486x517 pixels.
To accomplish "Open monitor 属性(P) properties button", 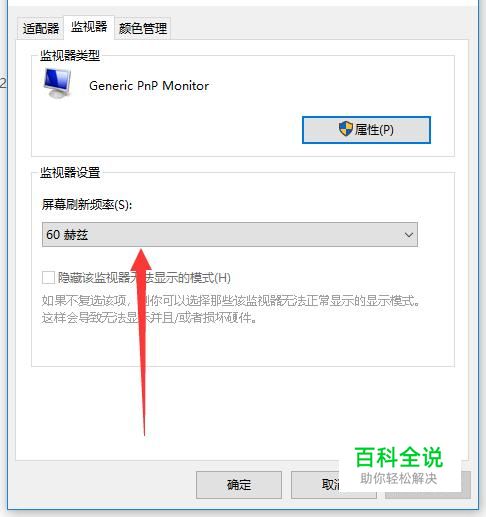I will (366, 130).
